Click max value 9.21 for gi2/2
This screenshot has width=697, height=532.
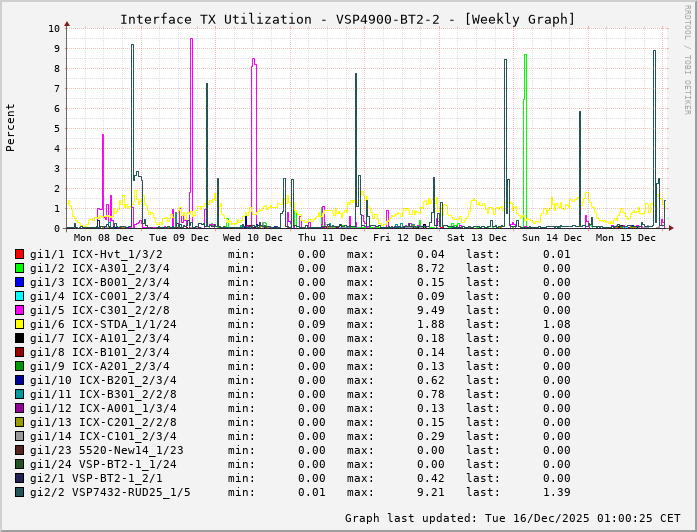(x=431, y=492)
